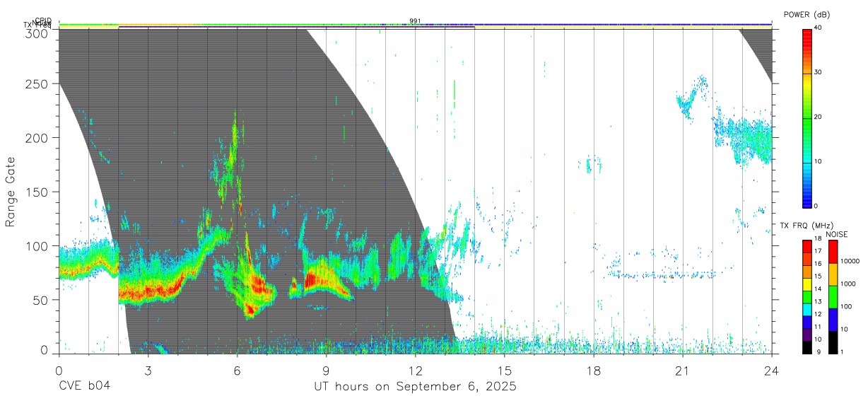Click the black segment of the NOISE bar
This screenshot has height=401, width=868.
click(833, 342)
